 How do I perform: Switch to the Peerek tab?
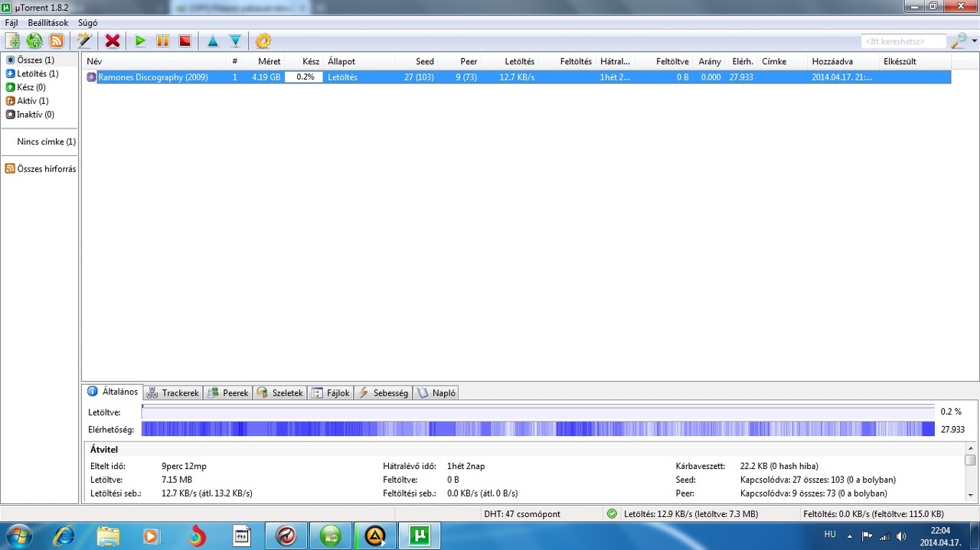click(x=228, y=393)
